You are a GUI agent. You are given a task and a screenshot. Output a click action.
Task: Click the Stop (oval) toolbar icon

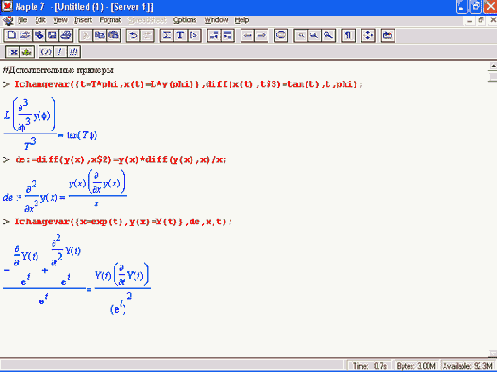point(281,35)
